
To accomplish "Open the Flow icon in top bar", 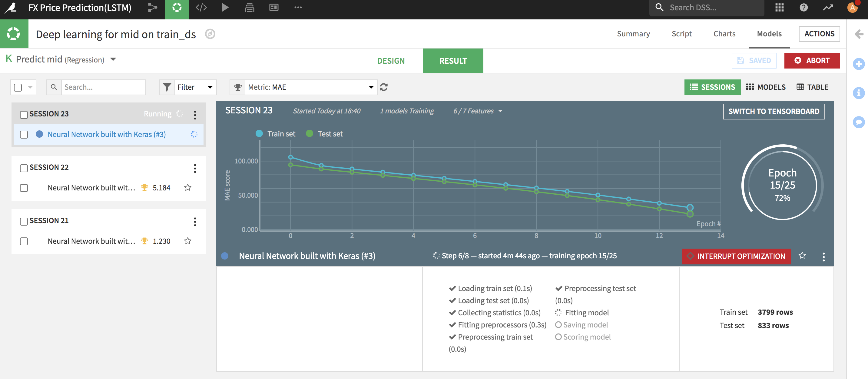I will tap(152, 7).
